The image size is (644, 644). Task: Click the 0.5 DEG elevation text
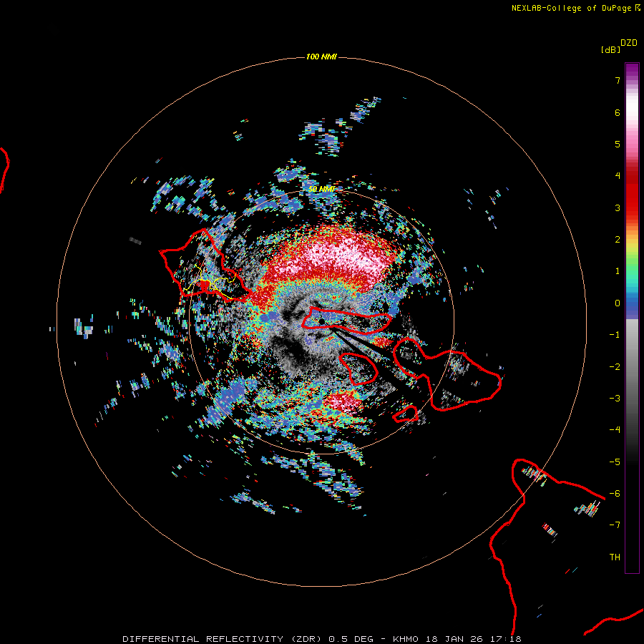coord(351,639)
